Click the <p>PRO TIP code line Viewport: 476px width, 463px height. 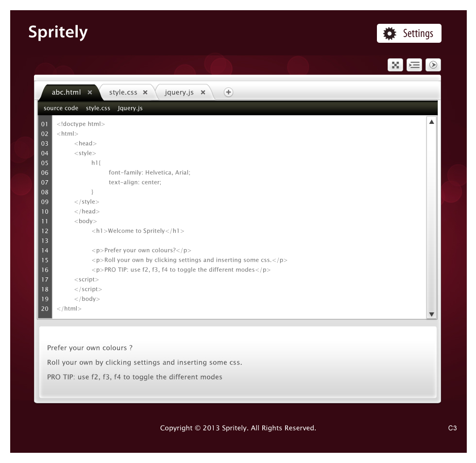pos(181,270)
